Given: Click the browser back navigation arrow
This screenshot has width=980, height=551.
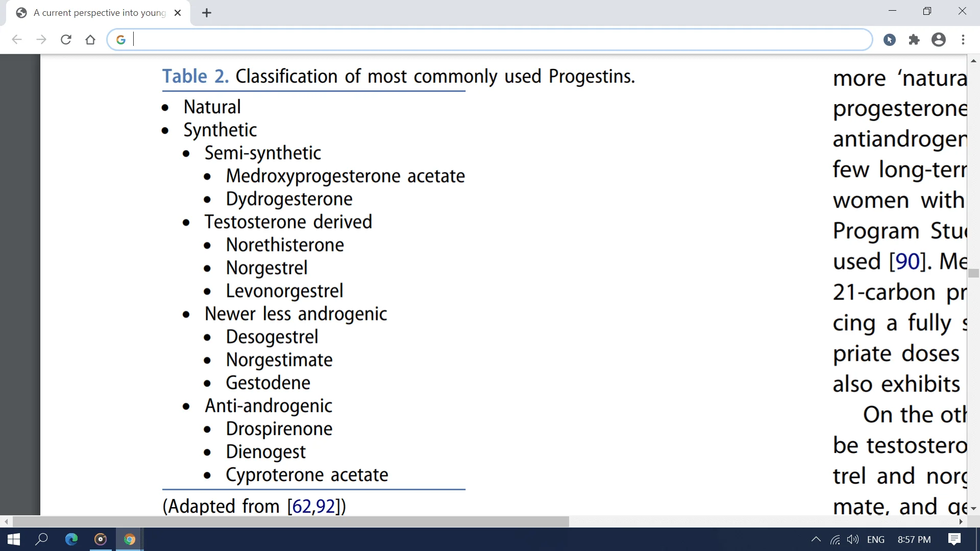Looking at the screenshot, I should click(x=16, y=39).
